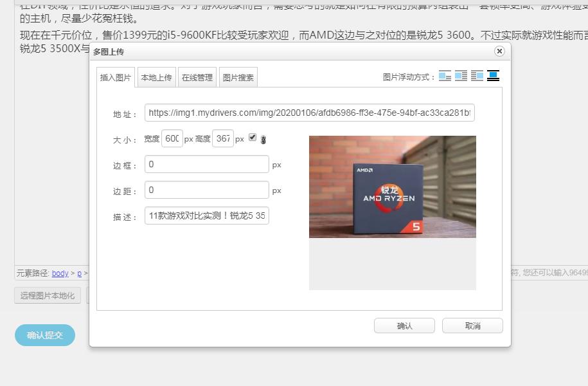Focus the 边框 border input field
Screen dimensions: 588x386
click(207, 164)
